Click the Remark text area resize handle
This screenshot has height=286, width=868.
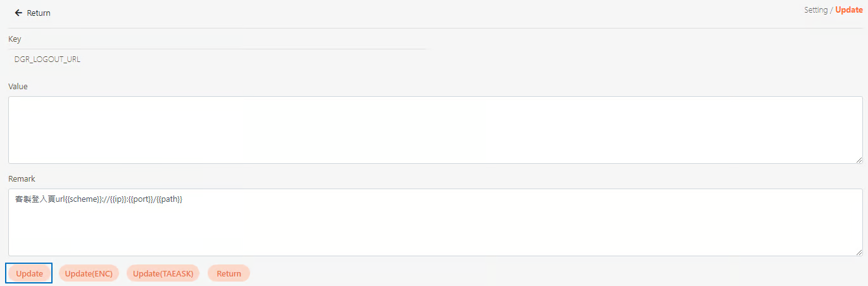click(x=859, y=252)
